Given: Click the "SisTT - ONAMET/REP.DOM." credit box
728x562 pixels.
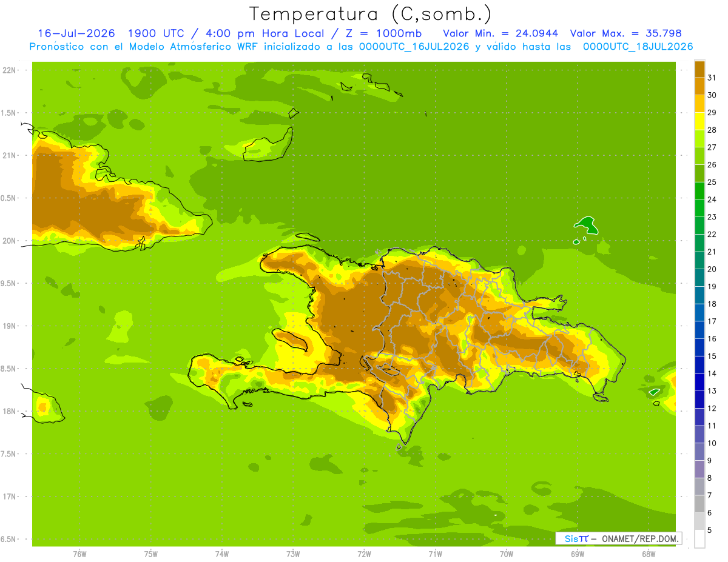Looking at the screenshot, I should pos(618,538).
